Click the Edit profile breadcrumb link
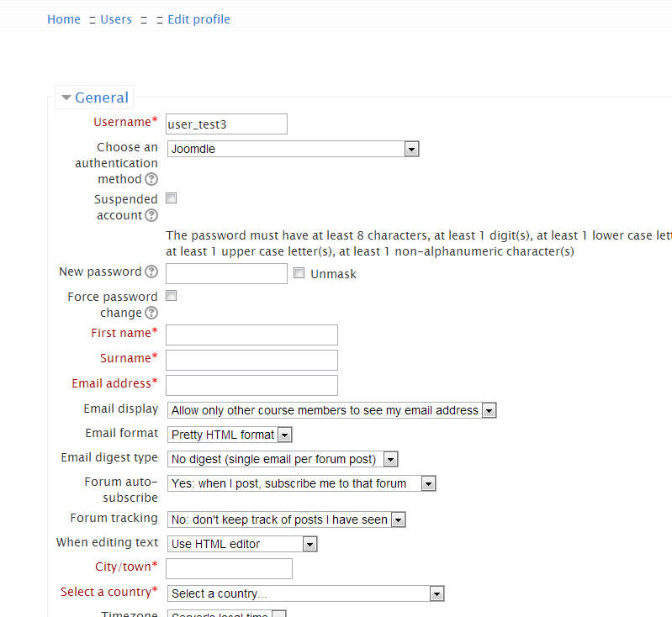Viewport: 672px width, 617px height. tap(198, 19)
